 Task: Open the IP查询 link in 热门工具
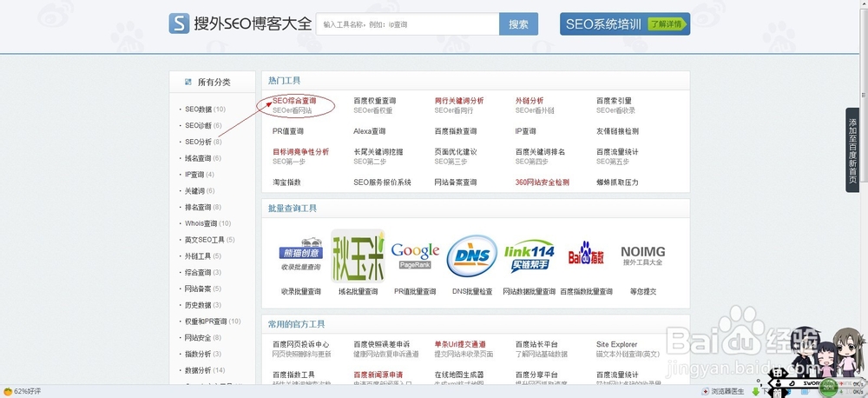[x=525, y=131]
